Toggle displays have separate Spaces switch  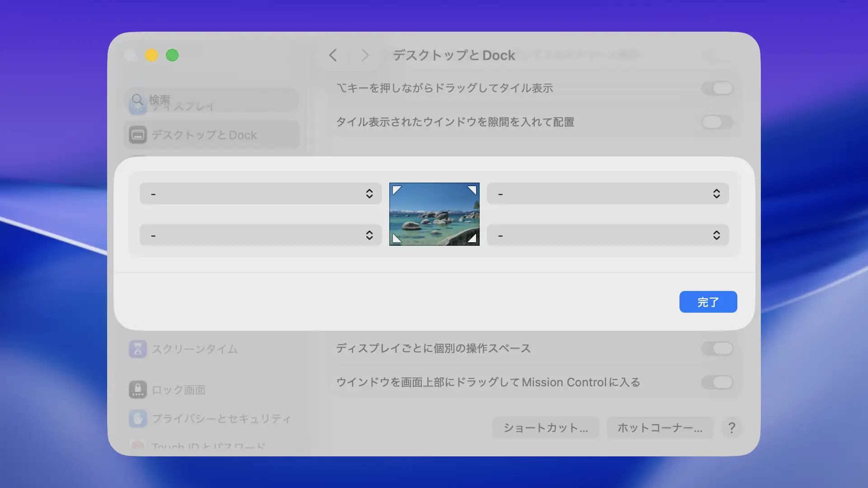(x=717, y=348)
